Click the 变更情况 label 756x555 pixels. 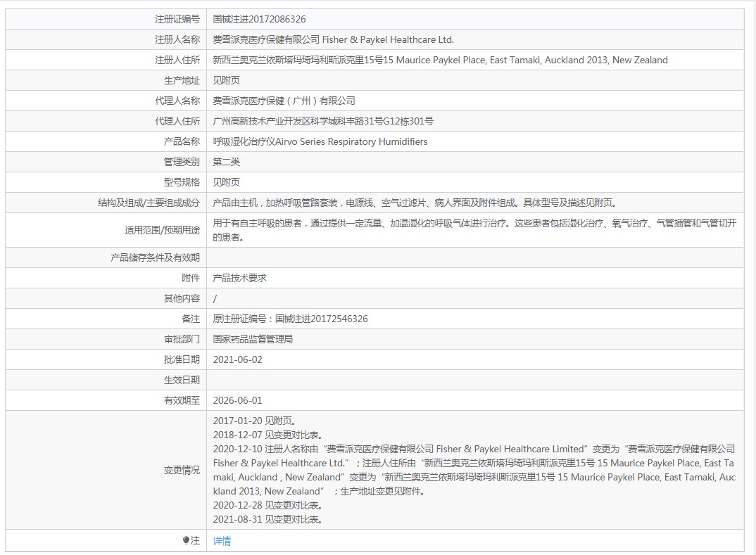182,470
